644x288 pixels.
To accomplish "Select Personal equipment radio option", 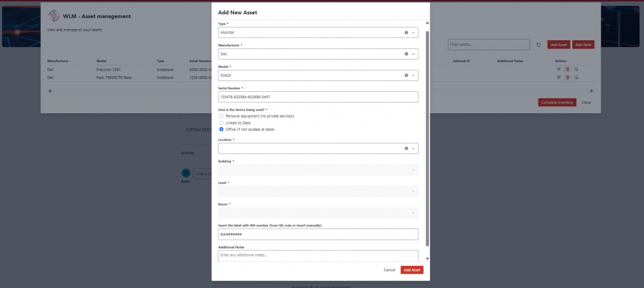I will (221, 116).
